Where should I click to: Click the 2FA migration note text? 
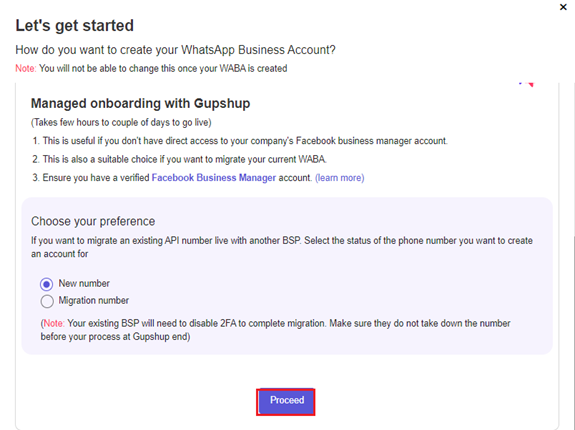pos(275,330)
